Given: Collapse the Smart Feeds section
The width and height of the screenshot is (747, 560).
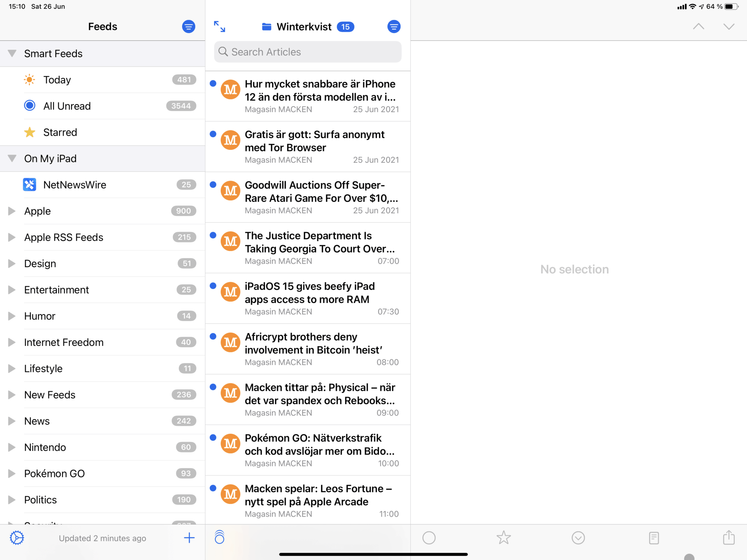Looking at the screenshot, I should tap(12, 53).
